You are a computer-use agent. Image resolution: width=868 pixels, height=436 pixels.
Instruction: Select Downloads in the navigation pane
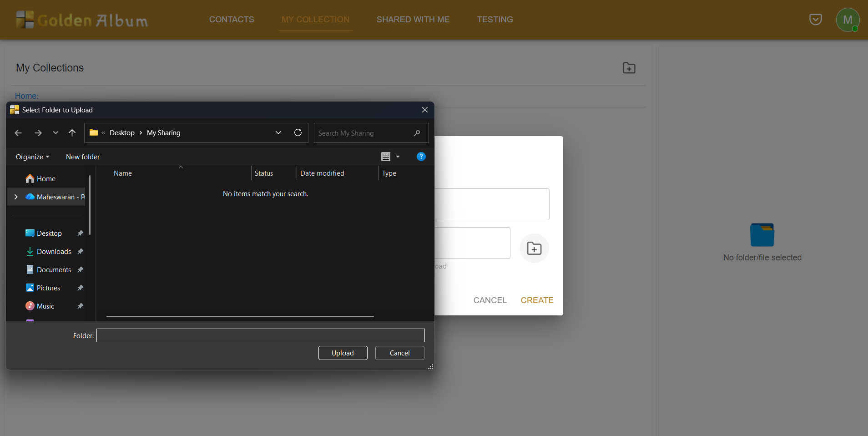(x=54, y=252)
